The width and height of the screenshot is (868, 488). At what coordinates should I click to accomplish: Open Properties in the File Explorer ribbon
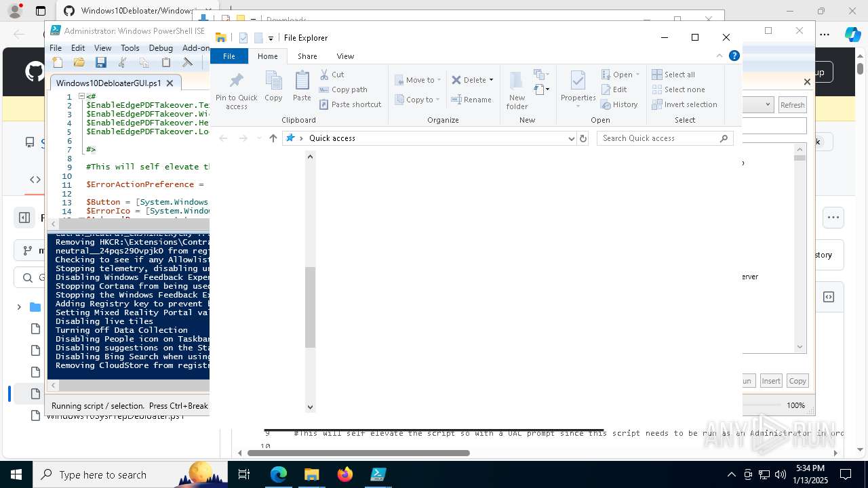(x=578, y=90)
